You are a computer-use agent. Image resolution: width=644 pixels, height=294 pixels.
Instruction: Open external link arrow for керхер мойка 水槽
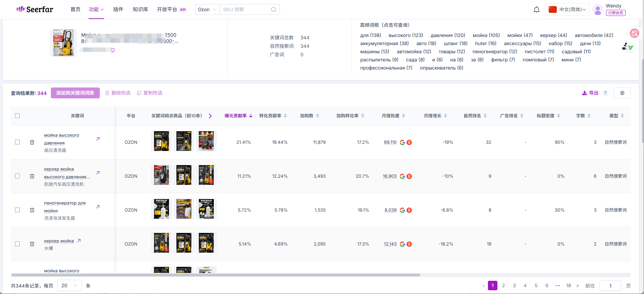pyautogui.click(x=79, y=240)
